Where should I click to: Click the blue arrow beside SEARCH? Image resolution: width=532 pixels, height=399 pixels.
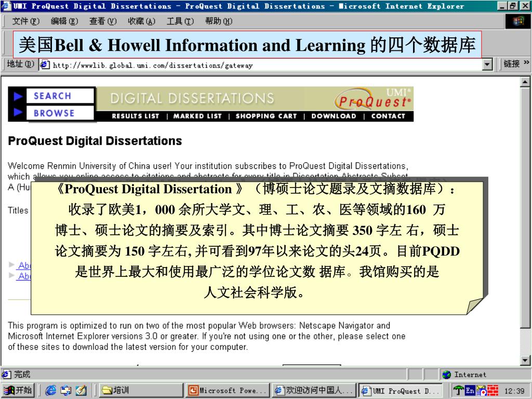[18, 96]
